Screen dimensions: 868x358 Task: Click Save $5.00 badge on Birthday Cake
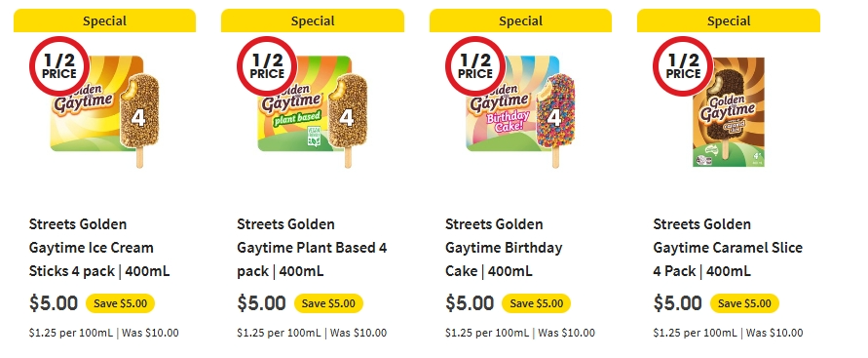click(537, 303)
